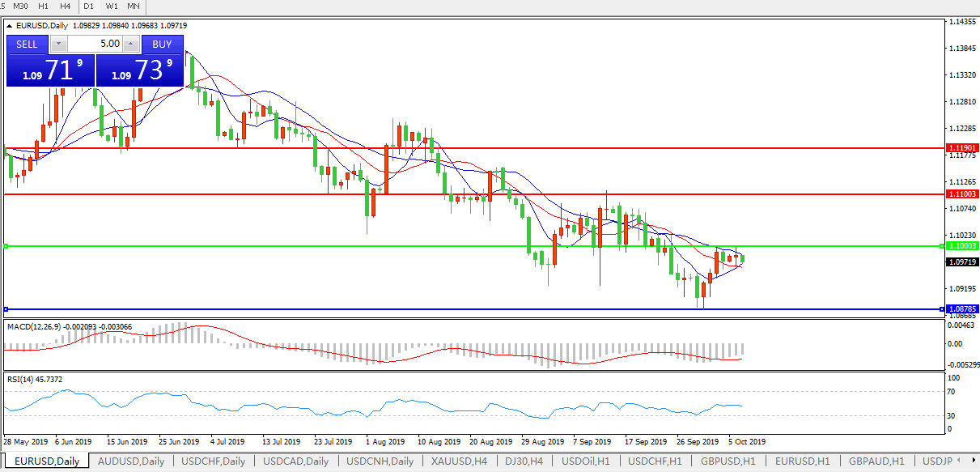The image size is (980, 472).
Task: Open the AUDUSD,Daily chart tab
Action: click(130, 461)
